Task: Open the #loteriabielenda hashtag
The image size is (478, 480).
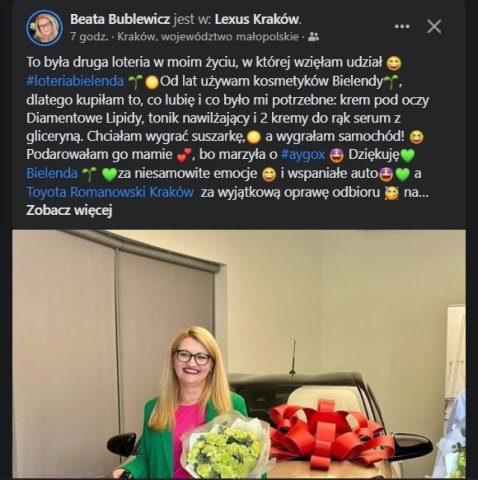Action: click(75, 81)
